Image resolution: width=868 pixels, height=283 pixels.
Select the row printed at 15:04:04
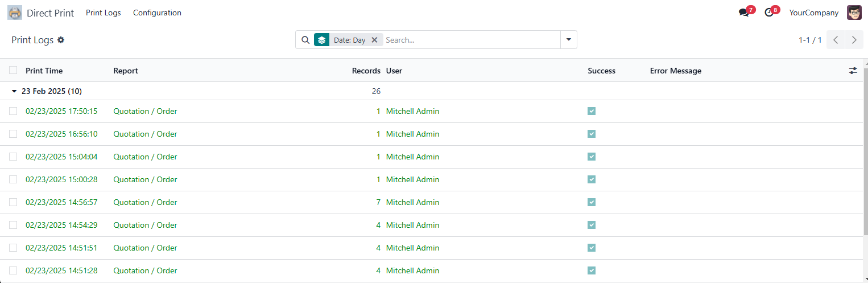pyautogui.click(x=13, y=157)
